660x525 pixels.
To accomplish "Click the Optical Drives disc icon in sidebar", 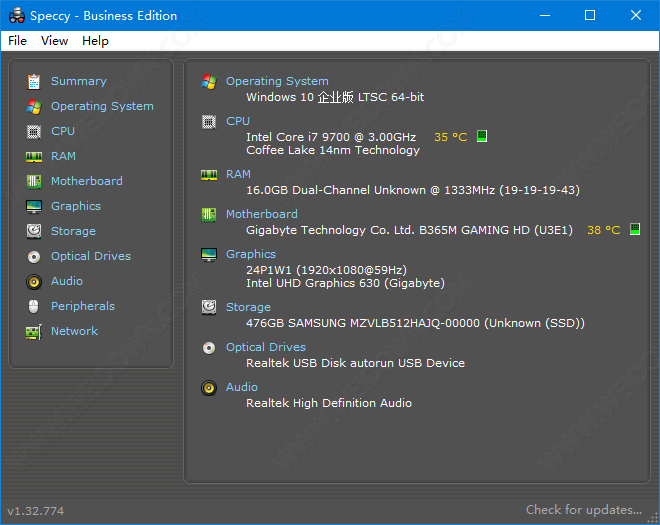I will tap(34, 256).
